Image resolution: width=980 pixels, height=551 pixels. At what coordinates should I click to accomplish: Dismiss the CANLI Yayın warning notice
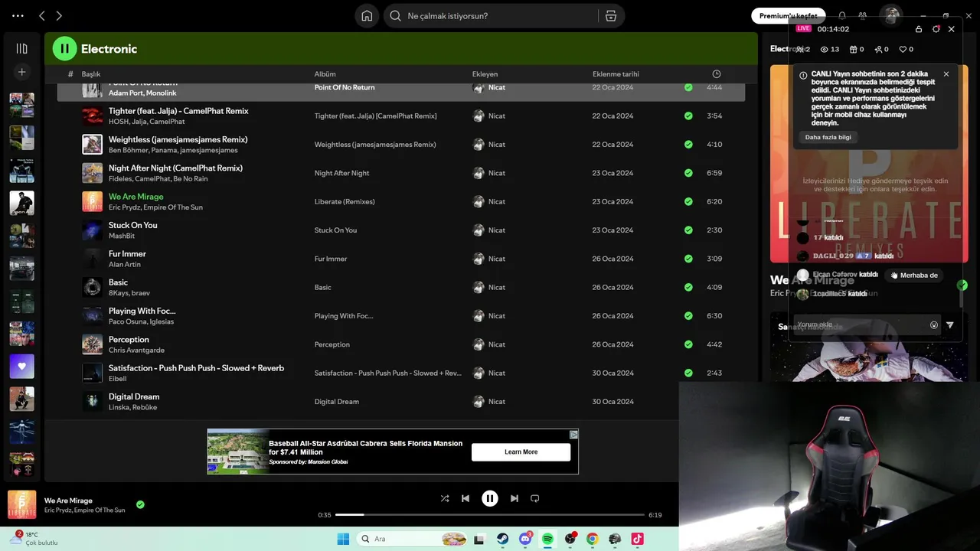(946, 74)
